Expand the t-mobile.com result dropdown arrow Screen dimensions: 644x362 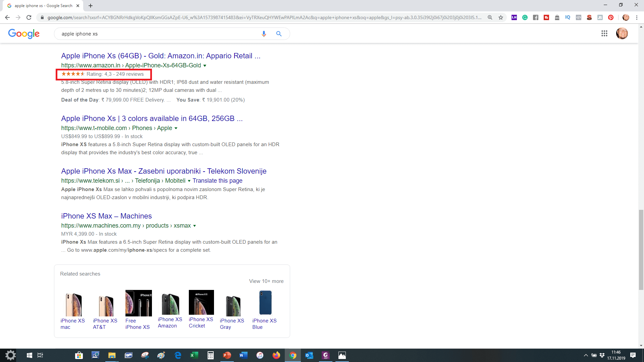pos(176,128)
